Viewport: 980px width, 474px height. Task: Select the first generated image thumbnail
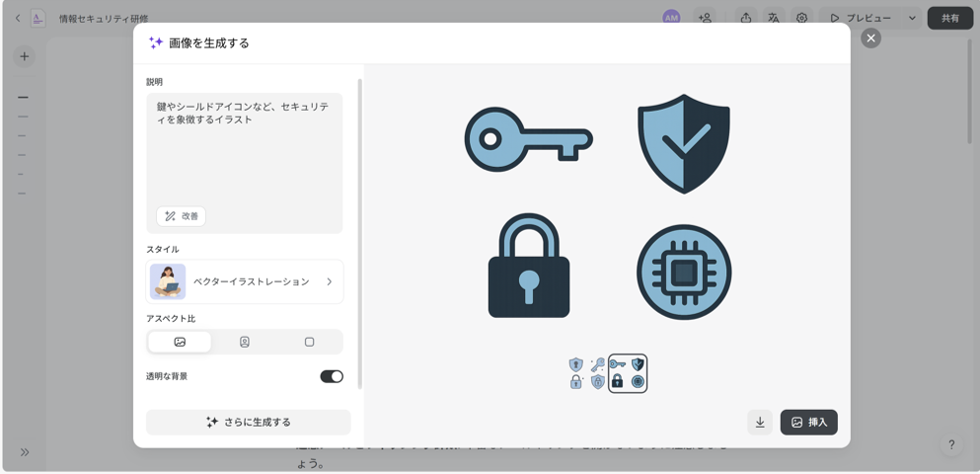pyautogui.click(x=587, y=373)
